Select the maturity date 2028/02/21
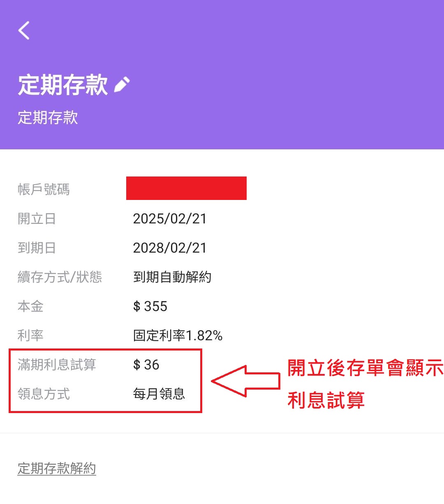The image size is (444, 504). (170, 248)
